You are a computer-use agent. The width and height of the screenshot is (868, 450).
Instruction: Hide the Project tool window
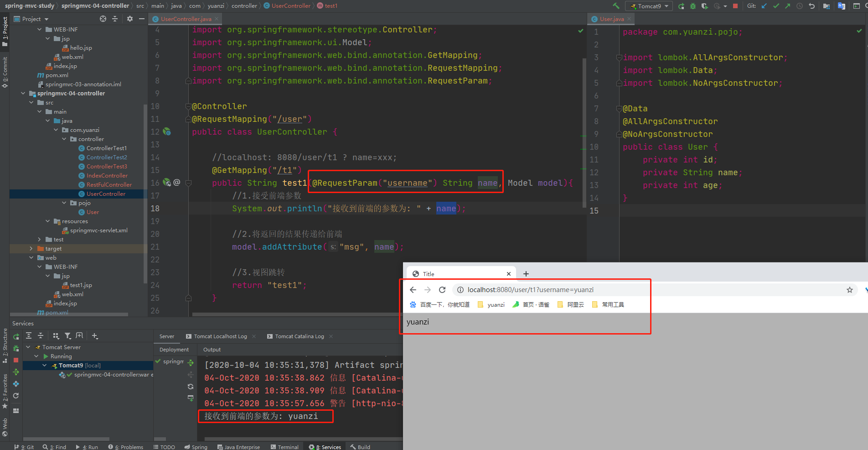(142, 19)
